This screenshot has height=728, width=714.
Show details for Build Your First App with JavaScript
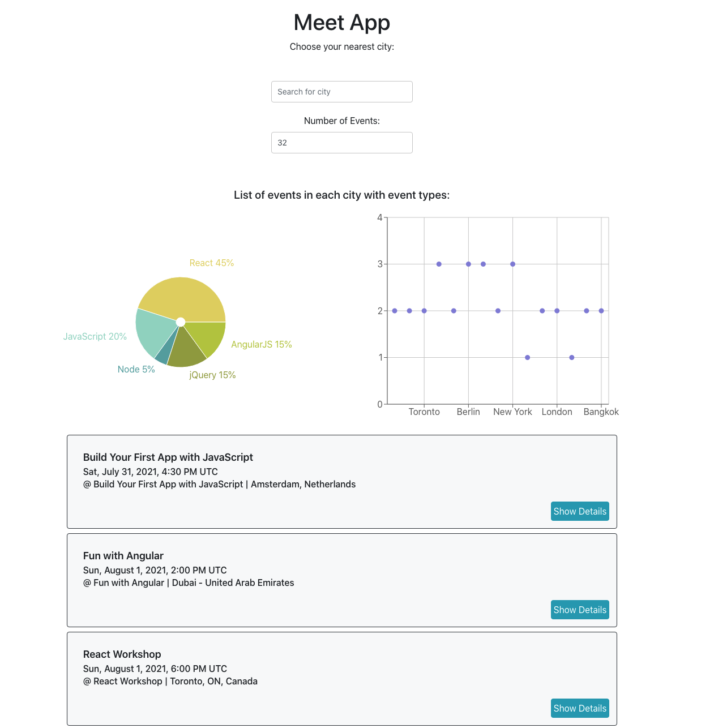(x=580, y=511)
